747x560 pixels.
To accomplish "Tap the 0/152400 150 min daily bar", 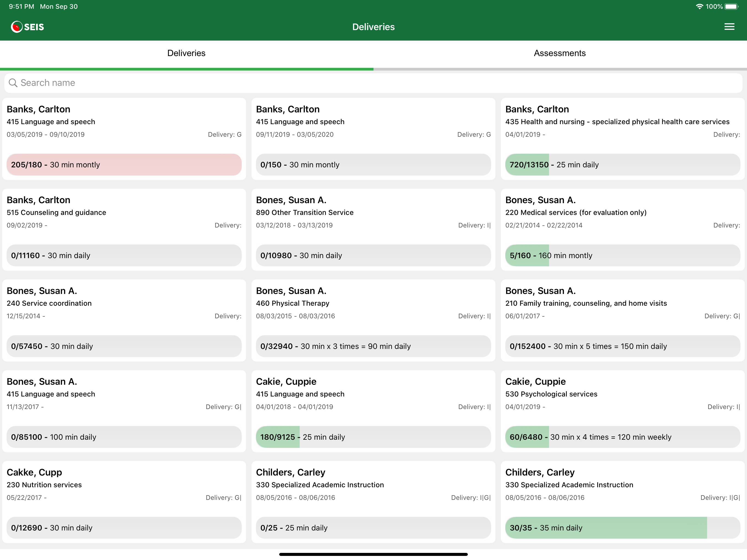I will point(622,346).
